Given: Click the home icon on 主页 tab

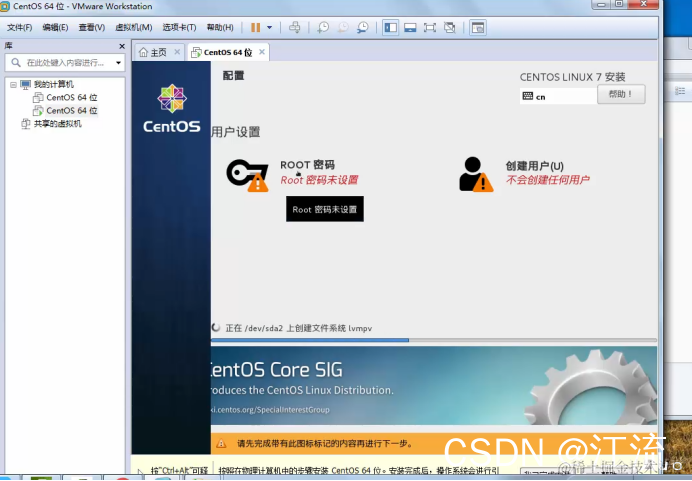Looking at the screenshot, I should click(143, 53).
